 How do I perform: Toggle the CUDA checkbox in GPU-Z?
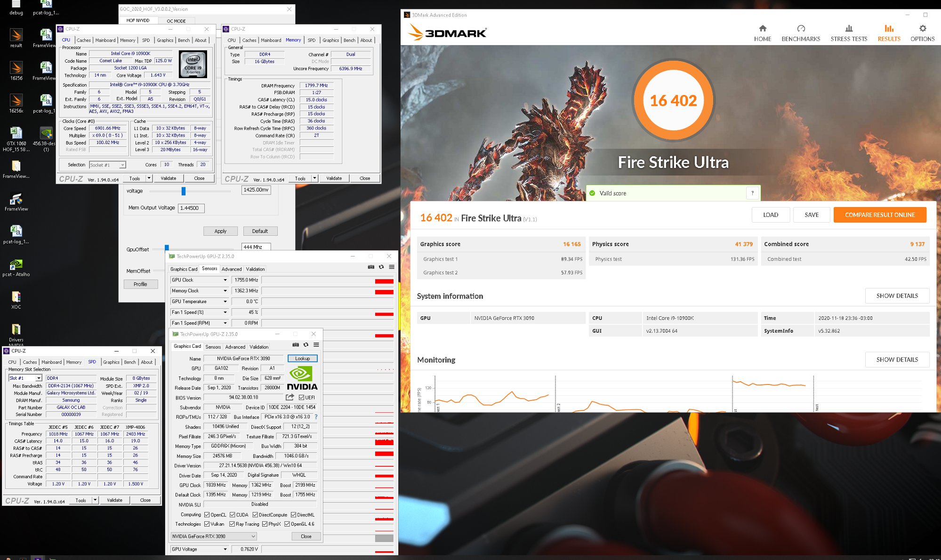(x=232, y=515)
